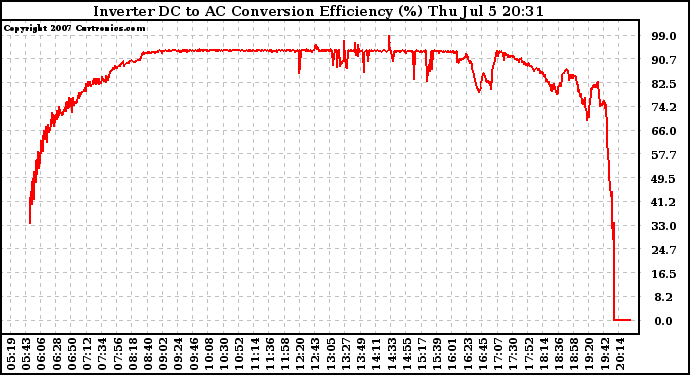Click the 33.0 y-axis label
The width and height of the screenshot is (690, 375).
tap(664, 226)
